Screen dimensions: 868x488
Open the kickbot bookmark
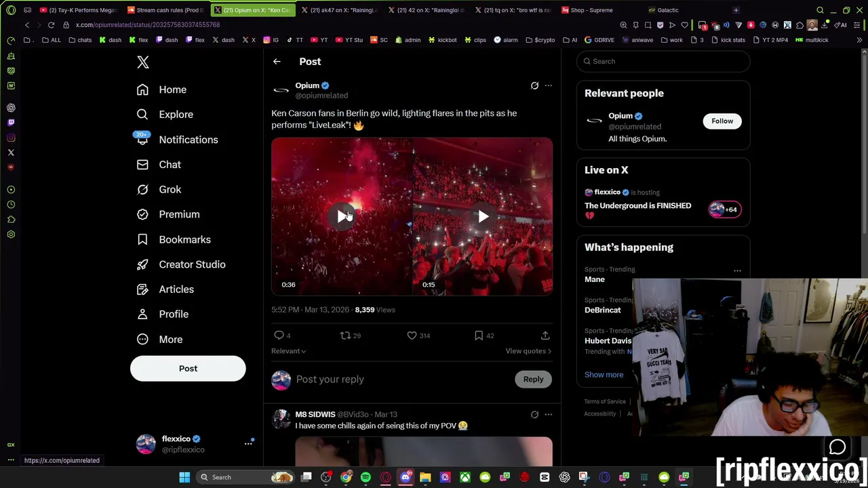[441, 40]
